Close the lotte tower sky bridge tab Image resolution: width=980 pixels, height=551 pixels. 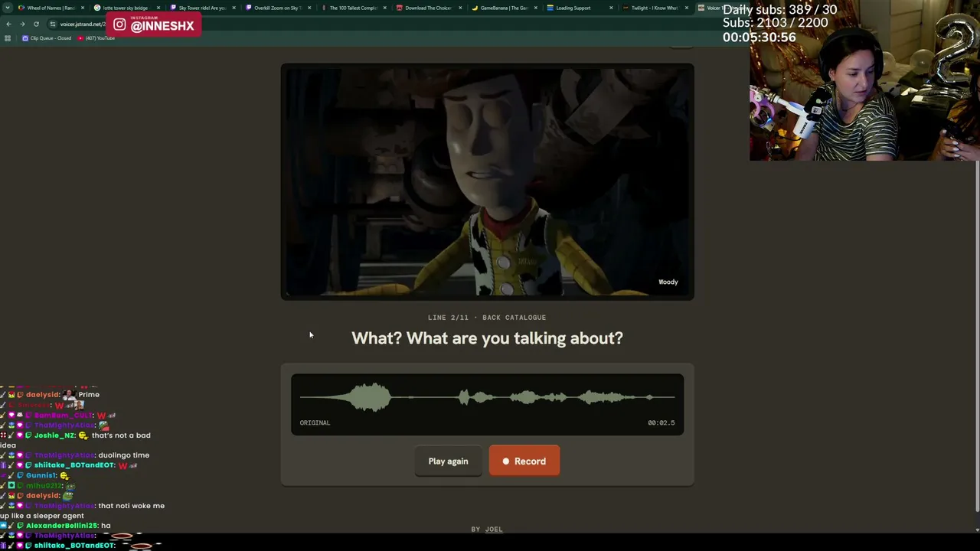pos(158,8)
